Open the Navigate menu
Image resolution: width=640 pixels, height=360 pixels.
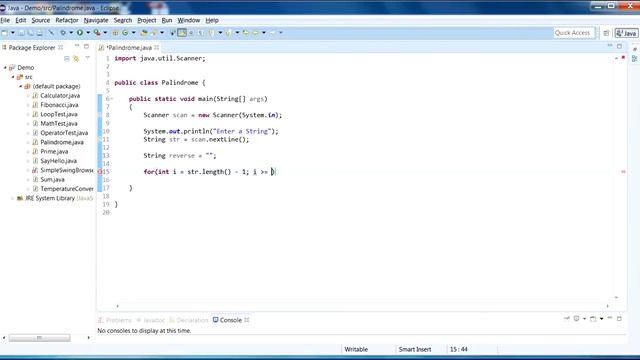(96, 20)
